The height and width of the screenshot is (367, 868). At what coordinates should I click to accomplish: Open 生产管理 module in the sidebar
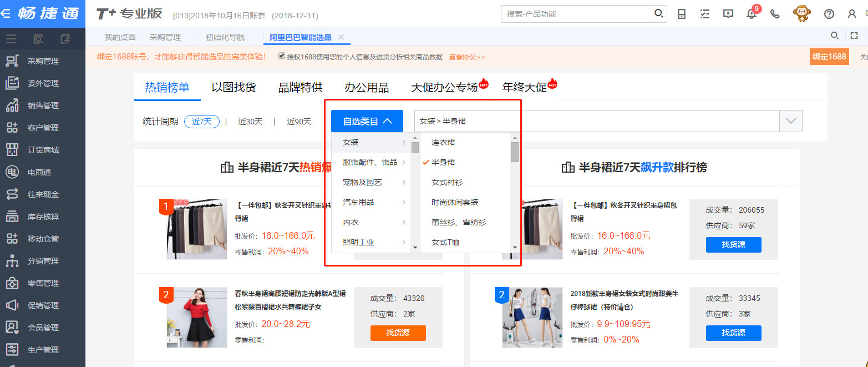[x=43, y=350]
